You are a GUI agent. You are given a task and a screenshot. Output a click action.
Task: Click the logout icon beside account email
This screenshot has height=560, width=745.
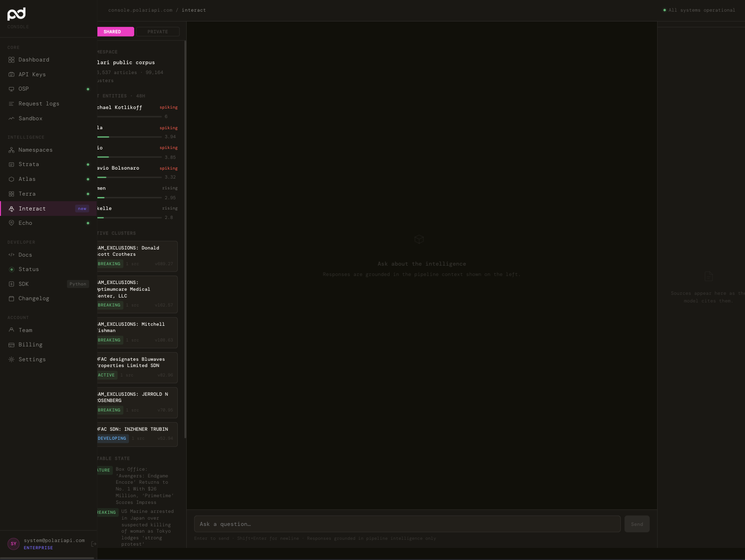pyautogui.click(x=93, y=544)
